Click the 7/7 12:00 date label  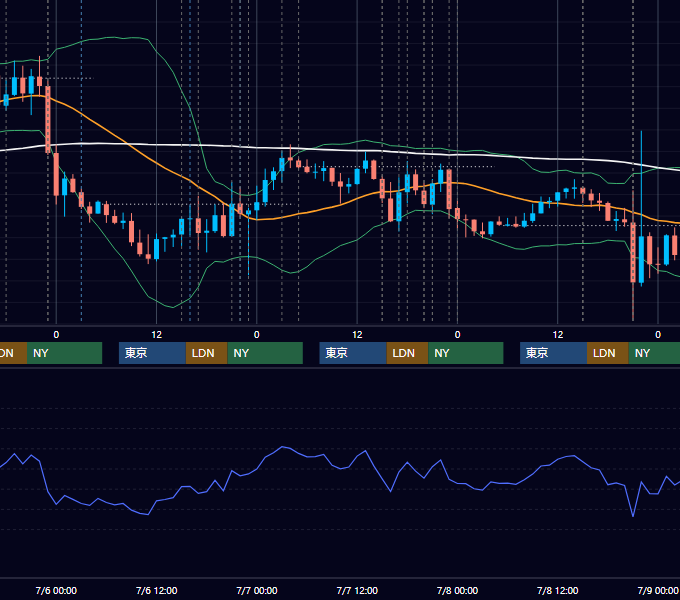(357, 590)
